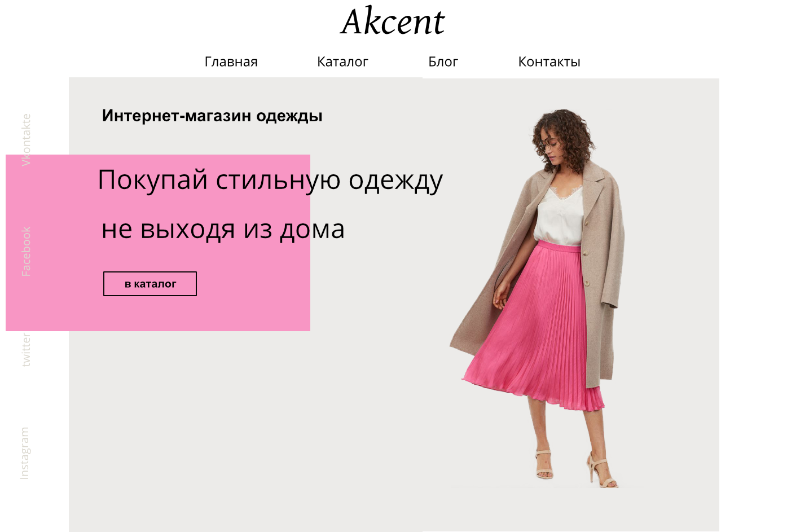Open the Vkontakte social link
Viewport: 787px width, 532px height.
26,140
